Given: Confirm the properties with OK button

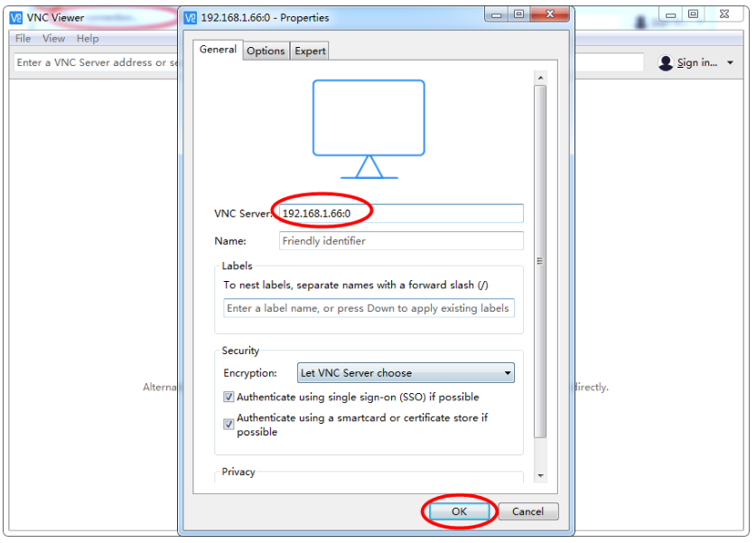Looking at the screenshot, I should tap(459, 511).
